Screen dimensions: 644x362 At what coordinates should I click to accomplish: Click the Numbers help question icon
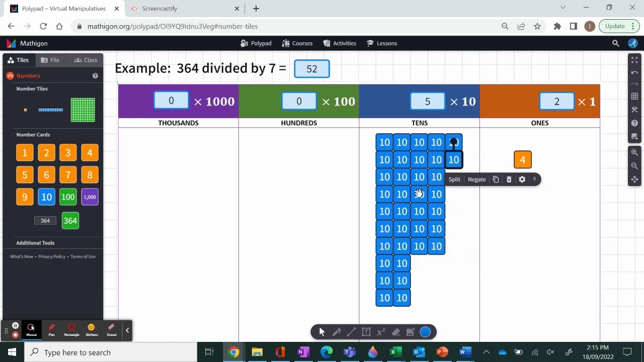pos(95,76)
